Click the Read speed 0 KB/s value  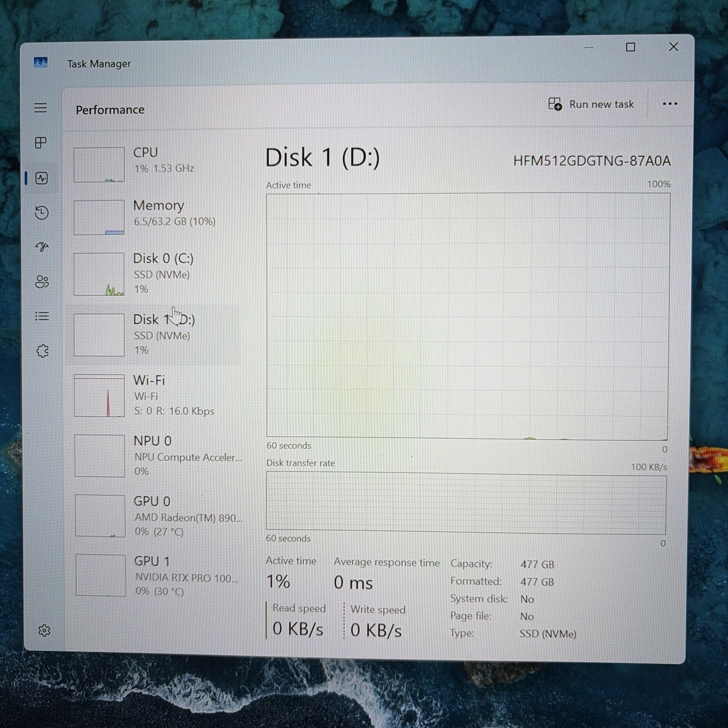[298, 629]
